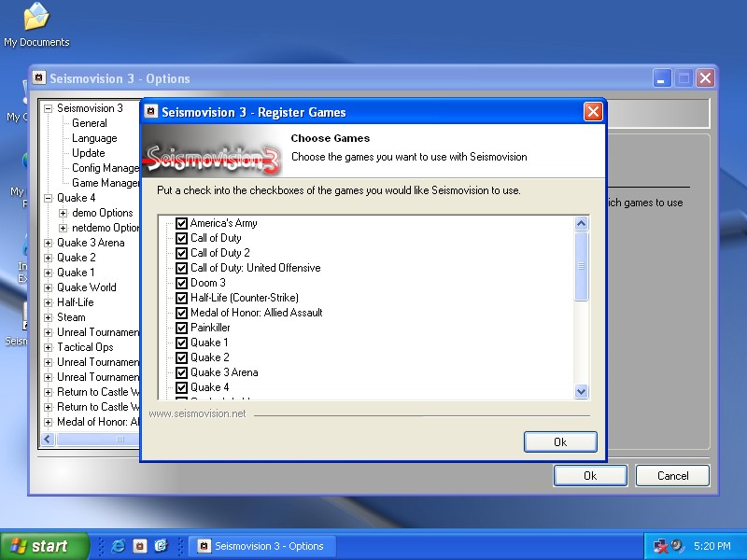Expand the Quake 3 Arena tree node
The image size is (747, 560).
(49, 243)
